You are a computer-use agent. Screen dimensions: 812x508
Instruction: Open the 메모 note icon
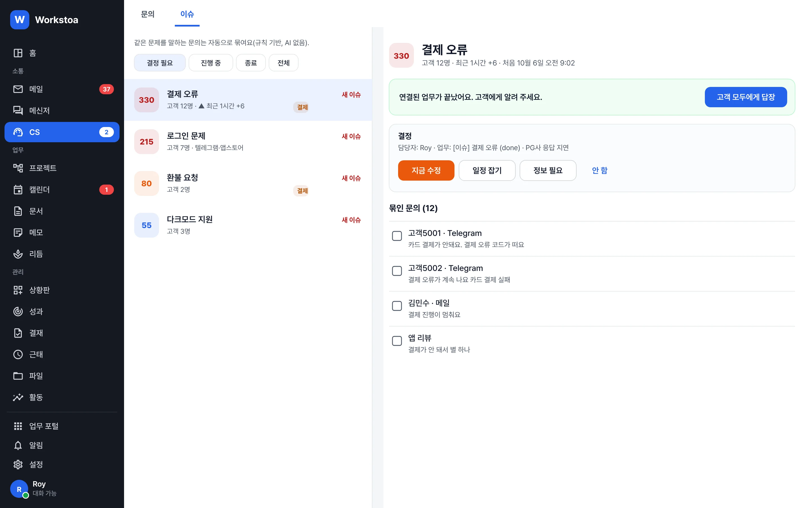[18, 232]
